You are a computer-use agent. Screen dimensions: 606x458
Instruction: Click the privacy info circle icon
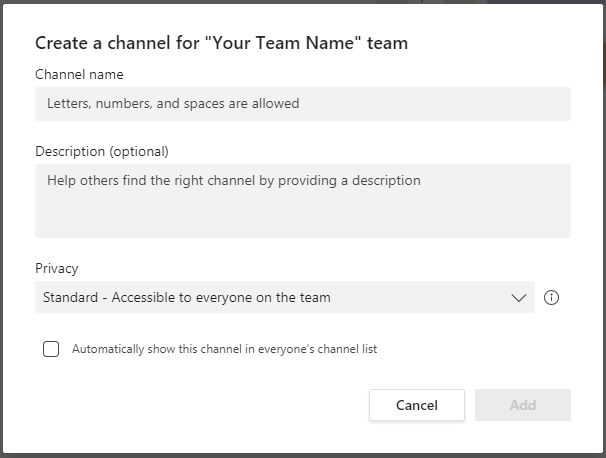pyautogui.click(x=551, y=297)
